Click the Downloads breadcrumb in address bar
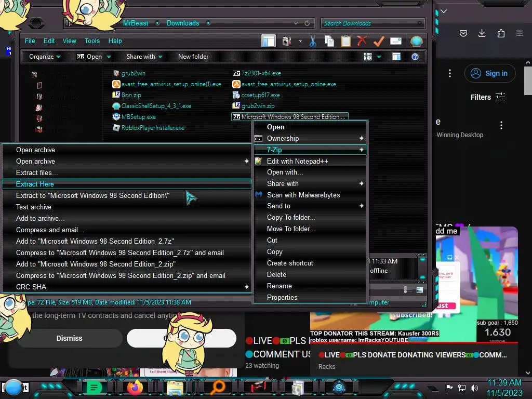The image size is (532, 399). point(182,23)
